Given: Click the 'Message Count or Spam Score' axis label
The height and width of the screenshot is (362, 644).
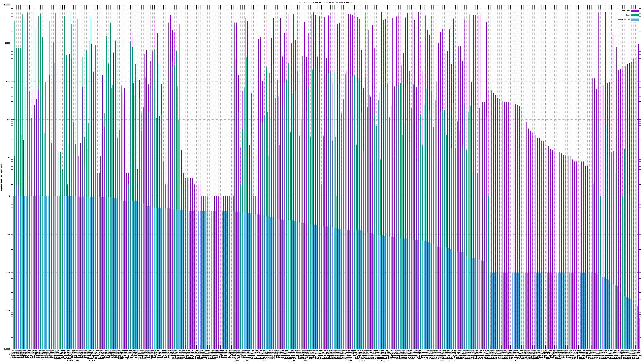Looking at the screenshot, I should click(1, 177).
